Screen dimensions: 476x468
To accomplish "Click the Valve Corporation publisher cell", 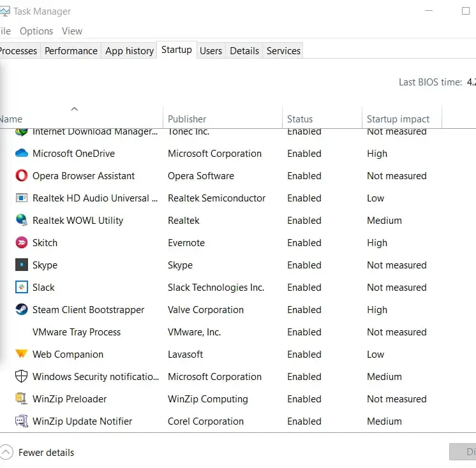I will 206,310.
